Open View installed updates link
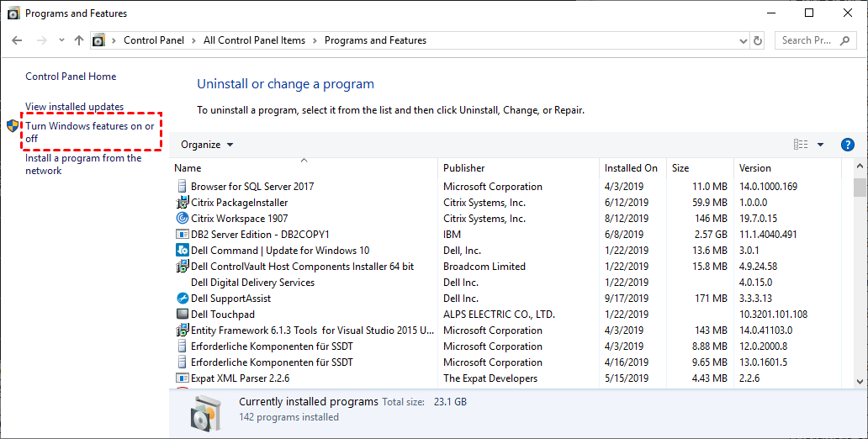 click(x=74, y=107)
